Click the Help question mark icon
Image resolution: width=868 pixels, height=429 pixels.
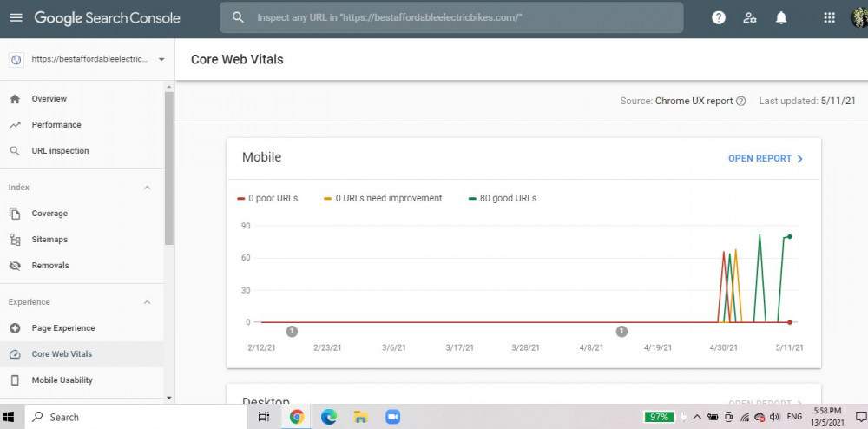[x=719, y=17]
